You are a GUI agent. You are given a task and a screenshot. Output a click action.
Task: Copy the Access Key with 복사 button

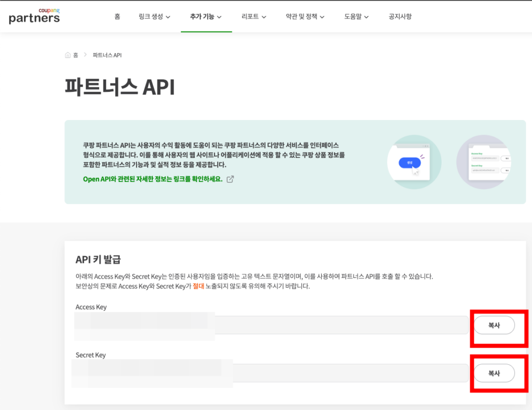(494, 325)
